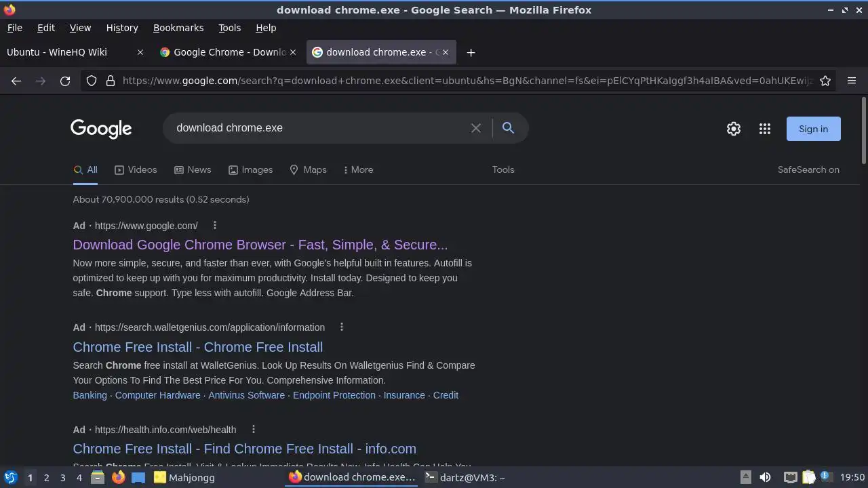Open options for the google.com ad
This screenshot has width=868, height=488.
click(215, 225)
